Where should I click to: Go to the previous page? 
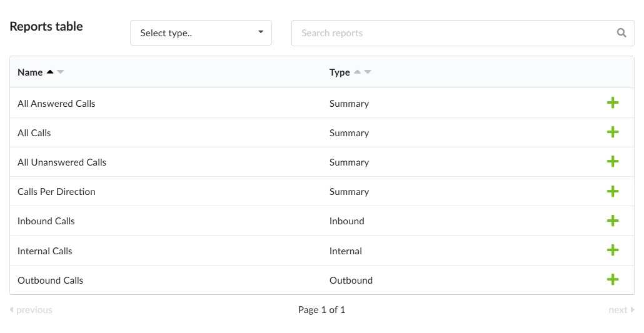(x=31, y=310)
